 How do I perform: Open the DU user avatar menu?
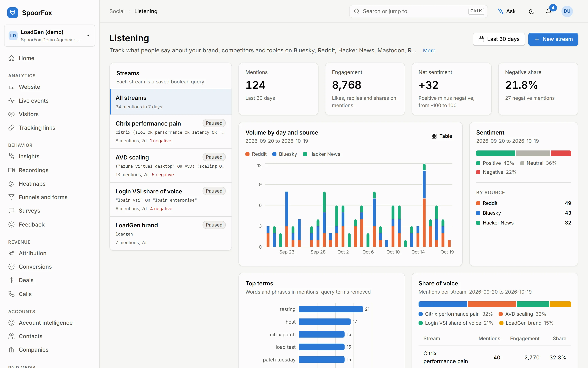pos(567,11)
